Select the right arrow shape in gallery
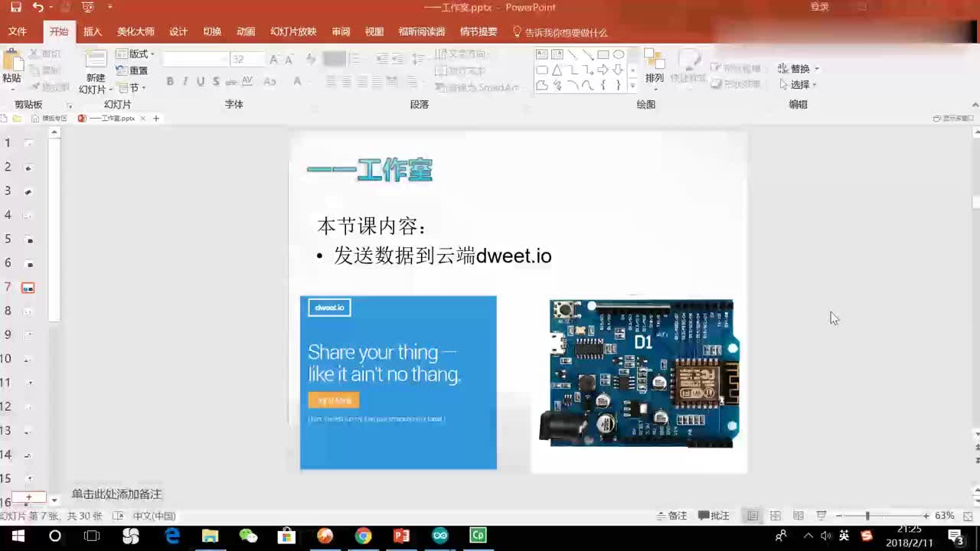The image size is (980, 551). [603, 70]
